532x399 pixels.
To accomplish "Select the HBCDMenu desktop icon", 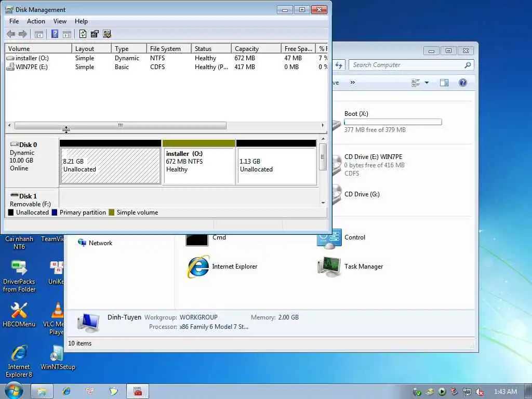I will (19, 314).
